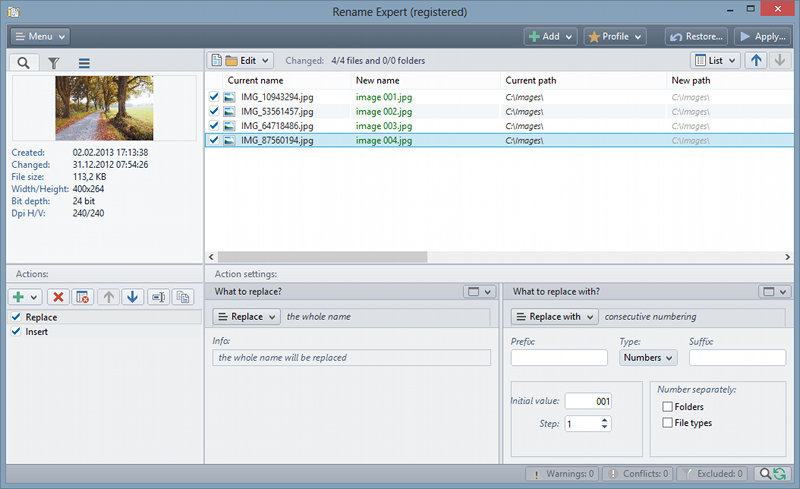Disable the Insert action checkbox
The width and height of the screenshot is (800, 489).
coord(15,331)
